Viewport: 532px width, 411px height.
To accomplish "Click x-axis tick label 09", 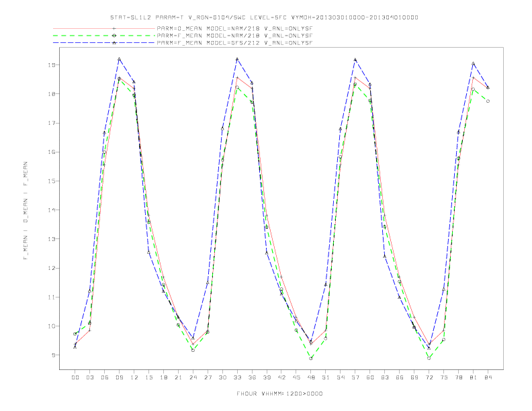I will [x=119, y=377].
